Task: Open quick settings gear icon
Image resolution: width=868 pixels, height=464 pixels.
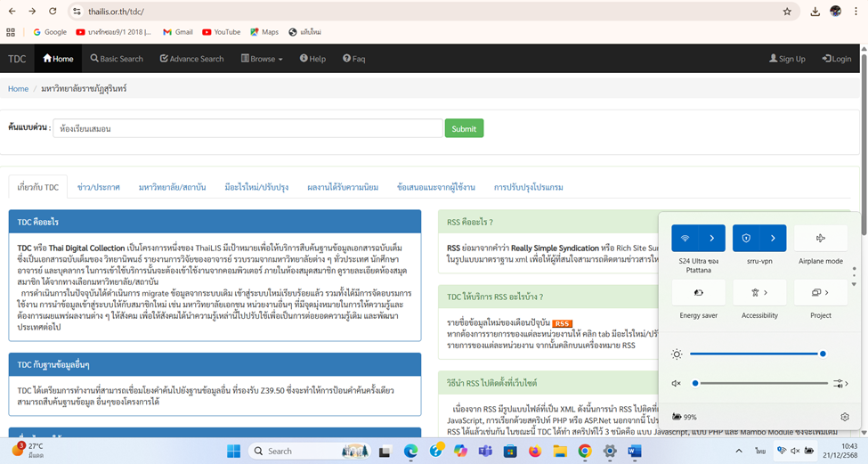Action: pos(844,417)
